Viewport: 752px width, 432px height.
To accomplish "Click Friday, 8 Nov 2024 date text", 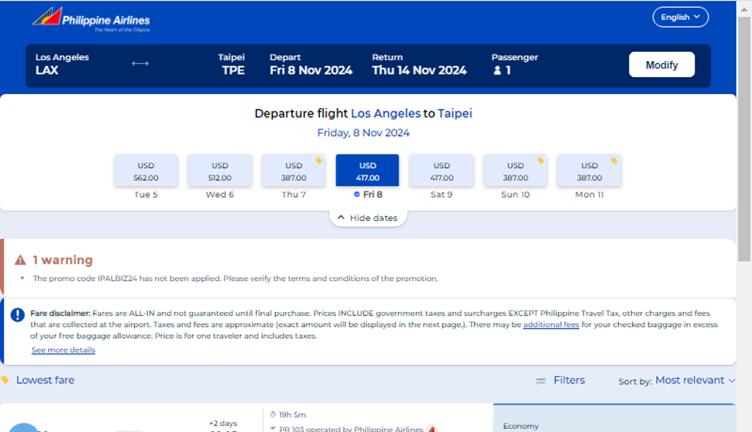I will point(363,133).
